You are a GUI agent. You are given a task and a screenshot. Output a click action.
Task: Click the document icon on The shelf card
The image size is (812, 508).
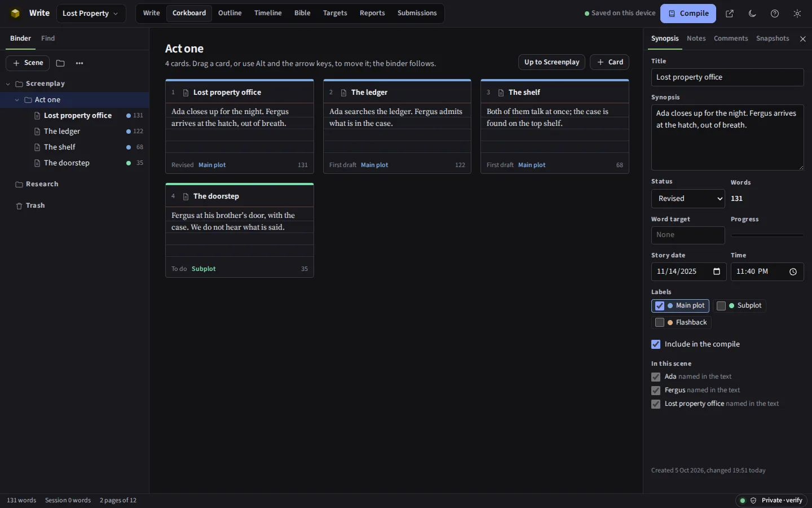tap(501, 93)
